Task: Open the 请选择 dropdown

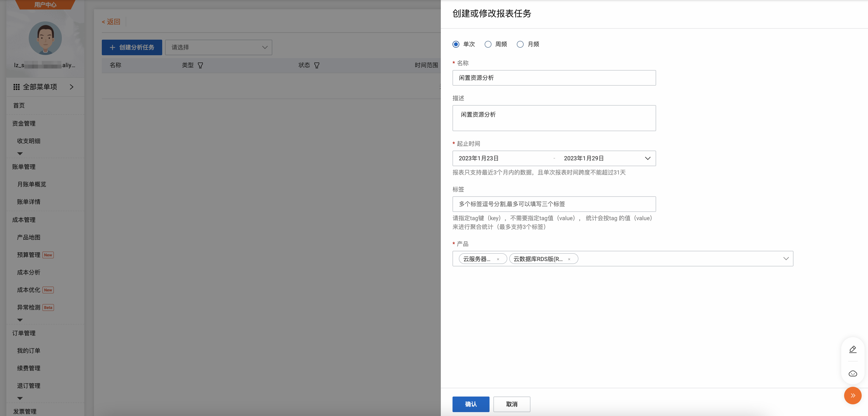Action: [218, 47]
